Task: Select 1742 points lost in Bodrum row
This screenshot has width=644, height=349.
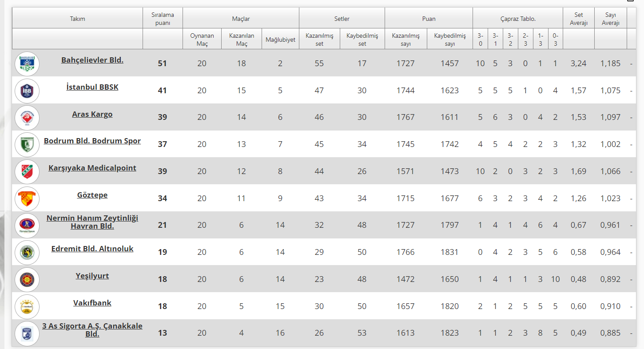Action: pyautogui.click(x=450, y=144)
